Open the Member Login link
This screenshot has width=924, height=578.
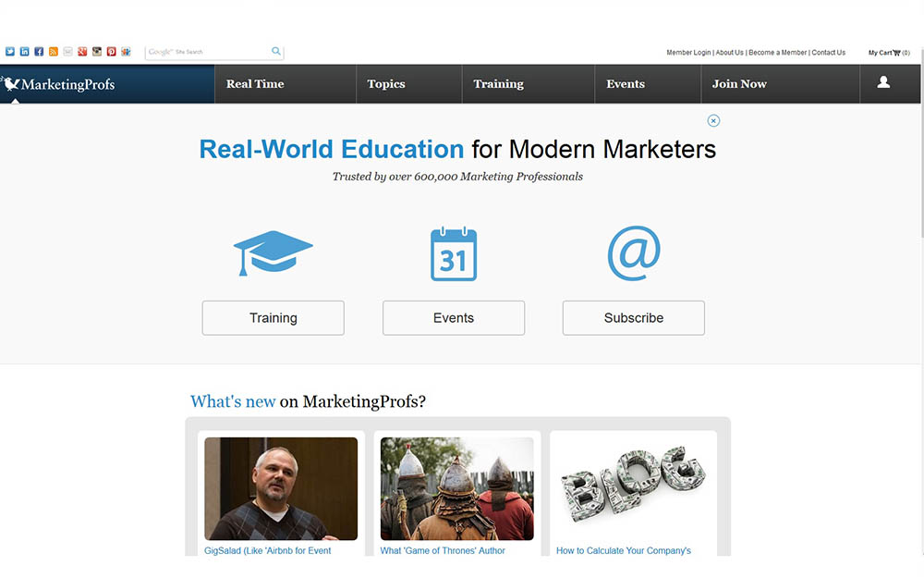click(x=688, y=53)
